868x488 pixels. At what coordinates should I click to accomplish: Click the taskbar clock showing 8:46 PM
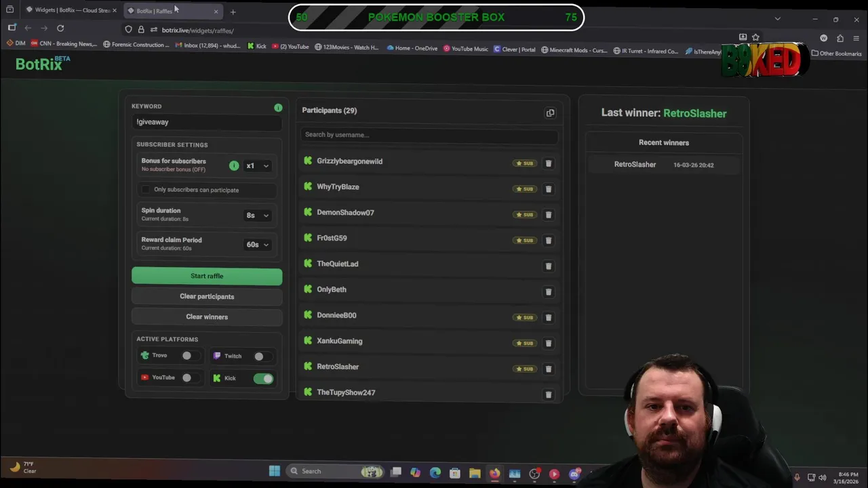848,478
